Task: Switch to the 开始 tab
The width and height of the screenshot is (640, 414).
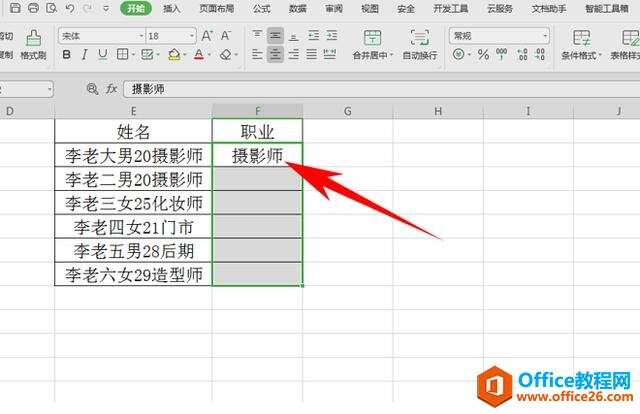Action: [136, 8]
